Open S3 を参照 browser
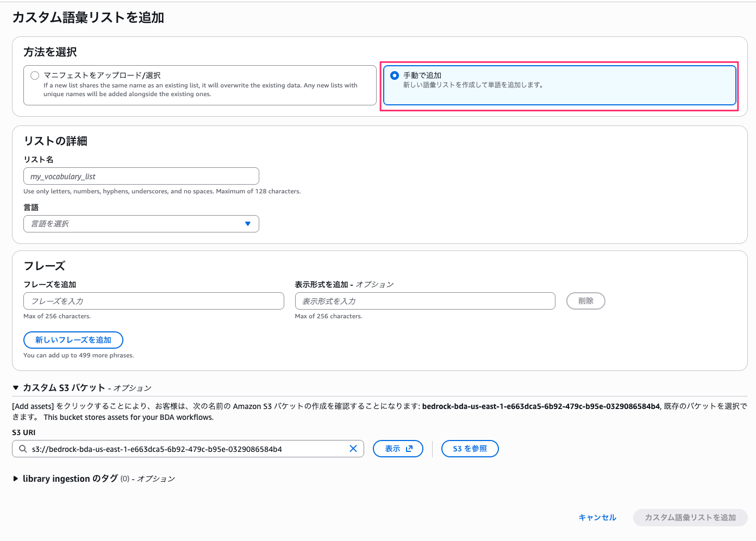 [x=470, y=449]
